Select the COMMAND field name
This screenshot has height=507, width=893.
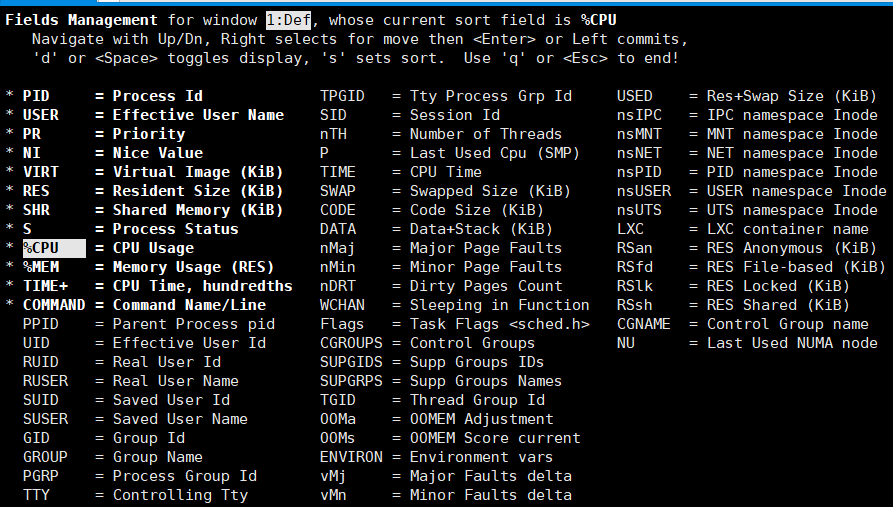[54, 305]
